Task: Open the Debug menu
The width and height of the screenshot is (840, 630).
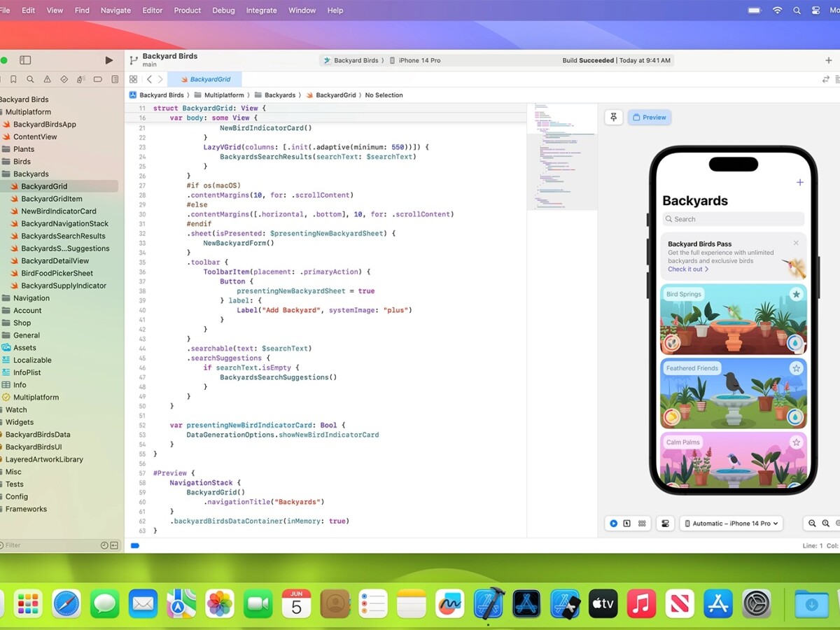Action: (x=224, y=10)
